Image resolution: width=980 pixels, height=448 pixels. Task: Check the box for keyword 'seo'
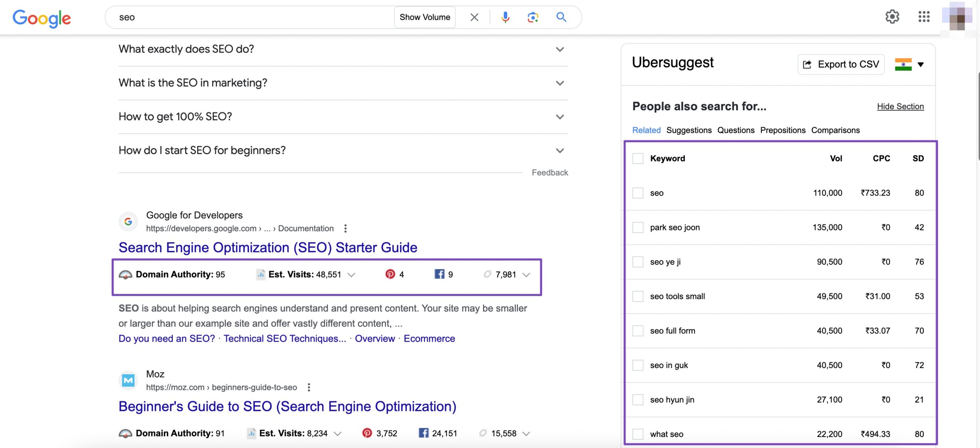click(x=638, y=193)
